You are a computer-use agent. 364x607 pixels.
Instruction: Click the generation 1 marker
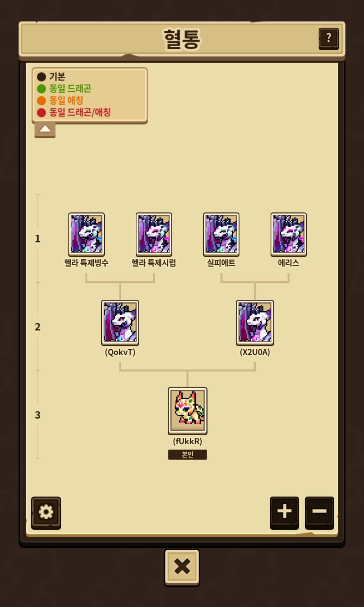tap(38, 239)
